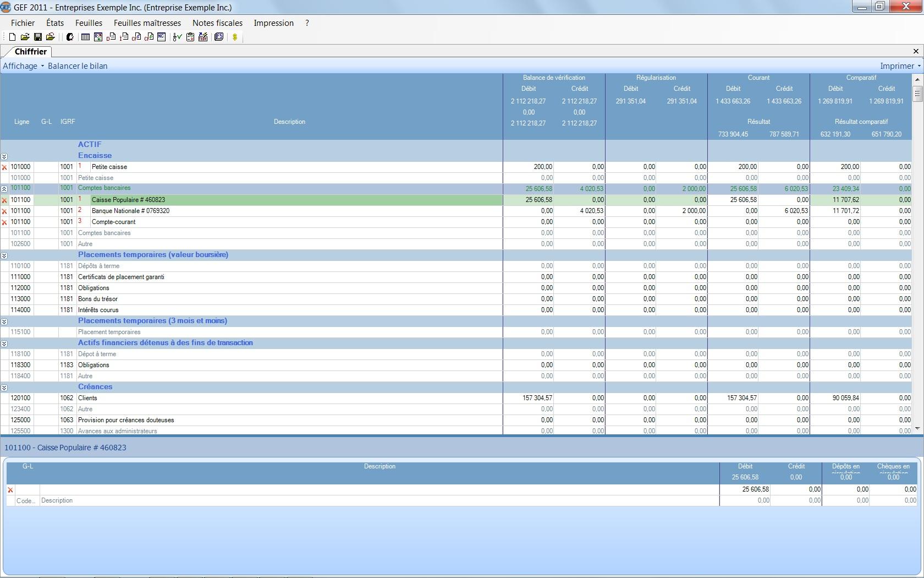This screenshot has height=578, width=924.
Task: Collapse the Créances section
Action: tap(4, 388)
